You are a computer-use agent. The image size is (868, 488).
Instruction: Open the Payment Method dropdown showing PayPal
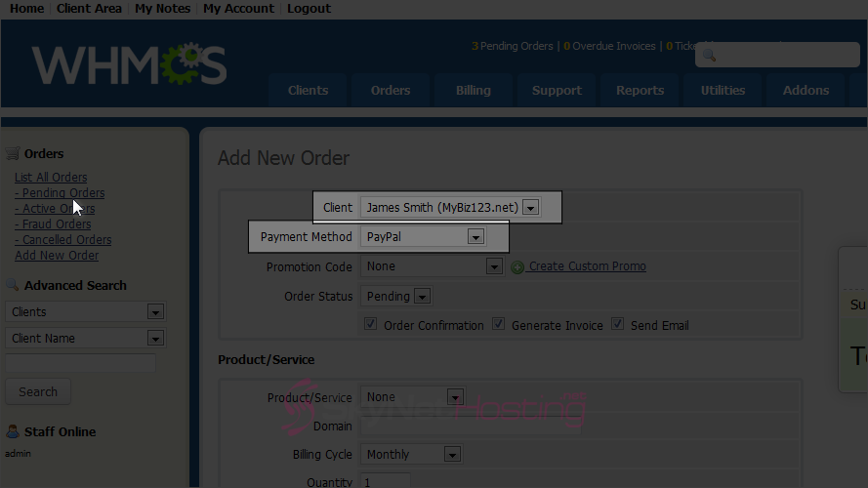click(x=423, y=237)
